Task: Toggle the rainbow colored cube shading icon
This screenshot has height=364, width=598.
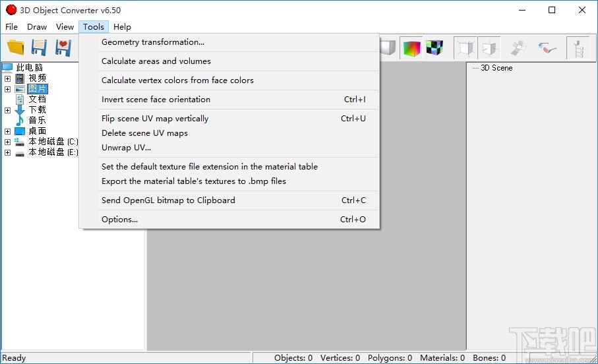Action: tap(411, 48)
